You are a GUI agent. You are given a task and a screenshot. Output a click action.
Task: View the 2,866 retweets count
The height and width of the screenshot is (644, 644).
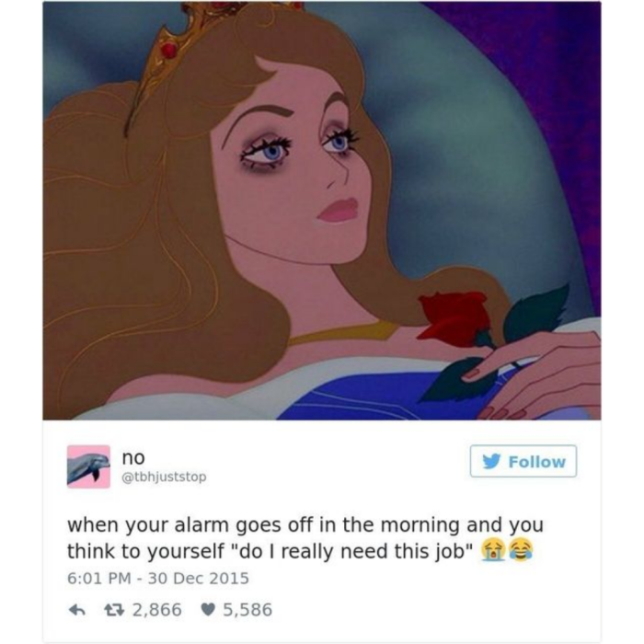(x=157, y=610)
